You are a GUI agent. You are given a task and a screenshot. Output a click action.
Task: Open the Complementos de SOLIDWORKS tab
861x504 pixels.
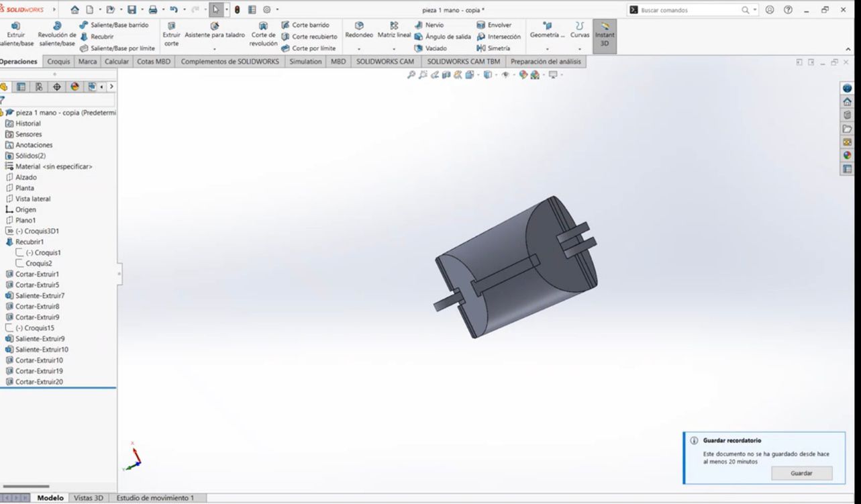tap(230, 62)
